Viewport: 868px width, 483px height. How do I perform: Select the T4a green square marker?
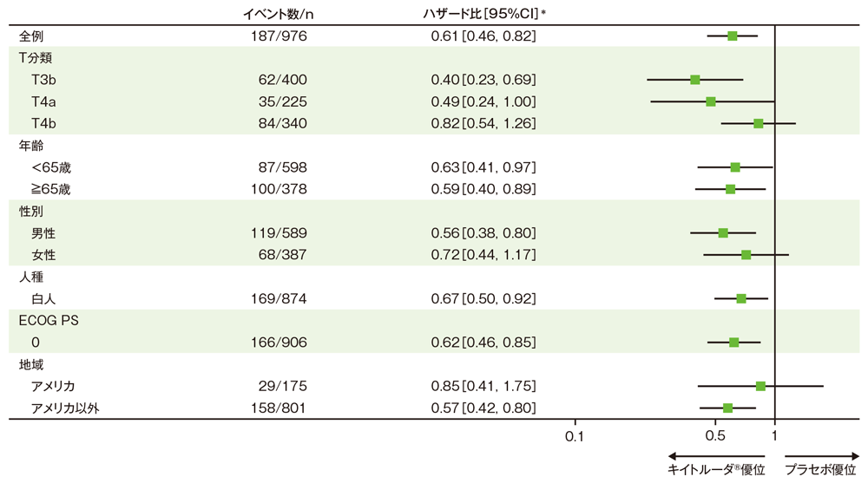tap(711, 101)
